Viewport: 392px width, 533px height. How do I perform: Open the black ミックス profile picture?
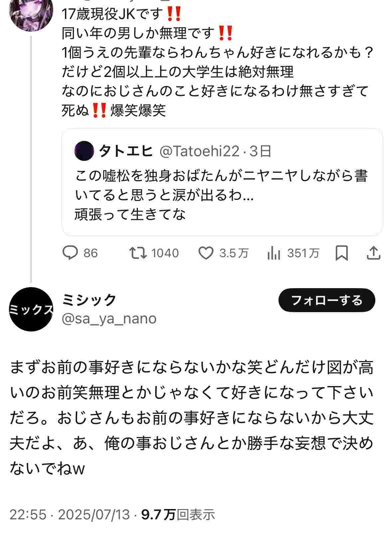[x=31, y=309]
